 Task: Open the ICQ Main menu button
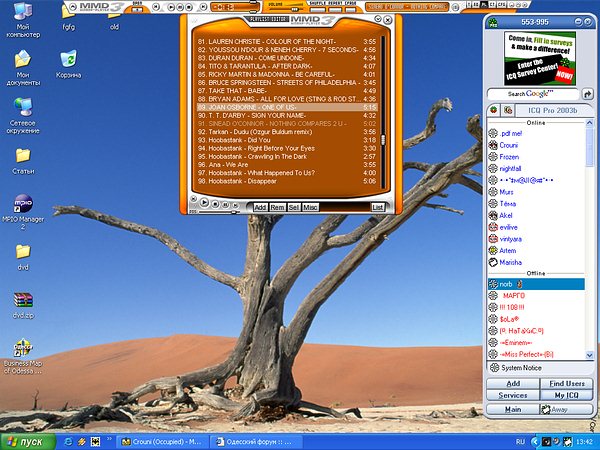(x=512, y=409)
